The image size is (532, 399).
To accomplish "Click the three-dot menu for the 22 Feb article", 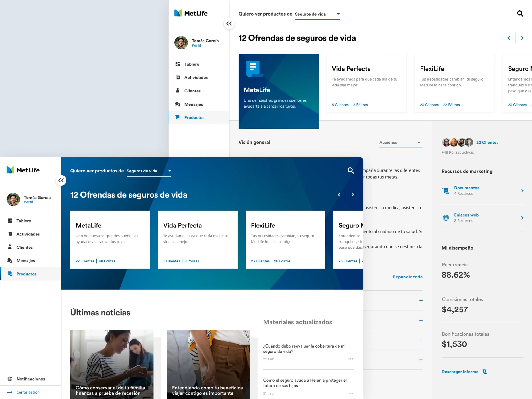I will point(351,359).
